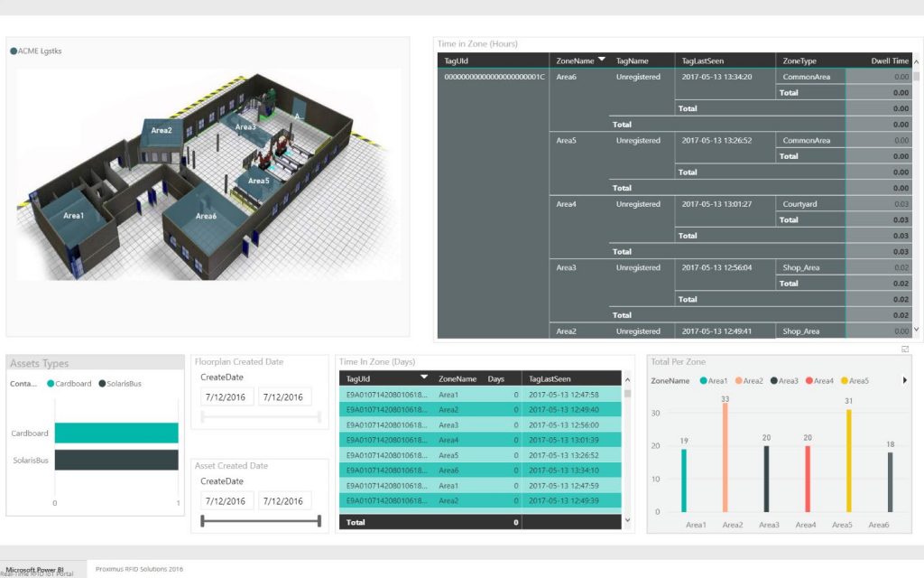Toggle Area1 in the Total Per Zone legend
The height and width of the screenshot is (578, 924).
coord(702,380)
